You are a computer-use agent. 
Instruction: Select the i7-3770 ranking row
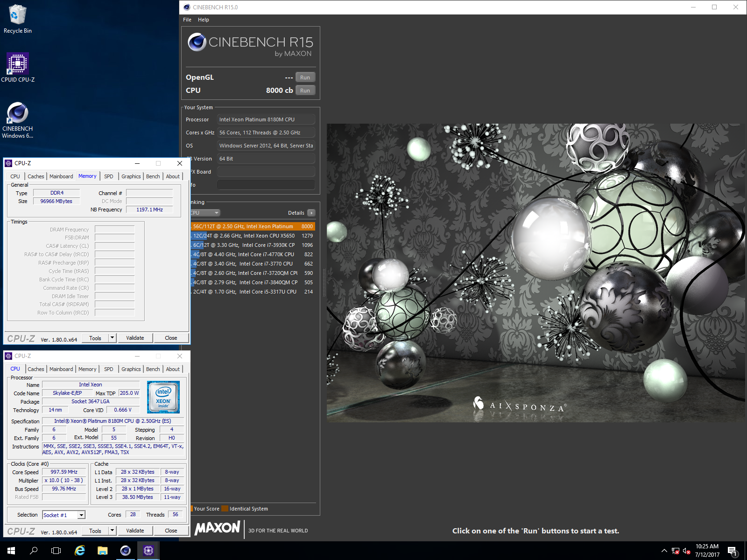[x=253, y=264]
